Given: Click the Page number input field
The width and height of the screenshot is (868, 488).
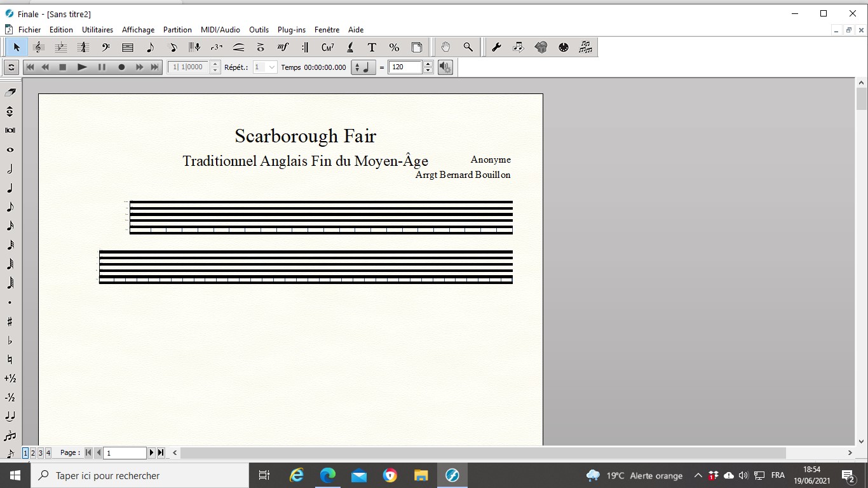Looking at the screenshot, I should tap(125, 452).
